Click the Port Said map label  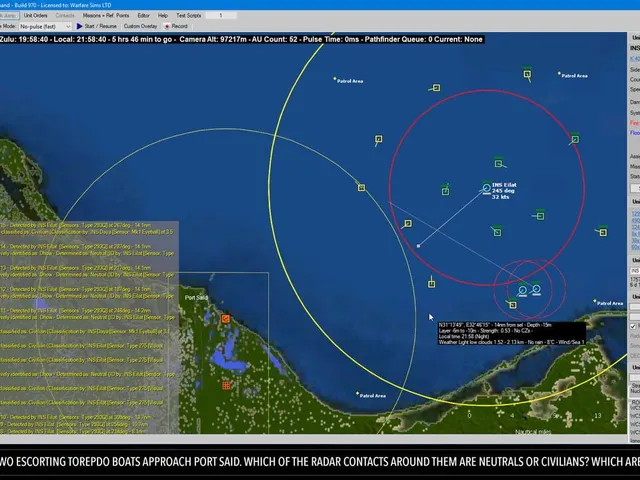196,298
